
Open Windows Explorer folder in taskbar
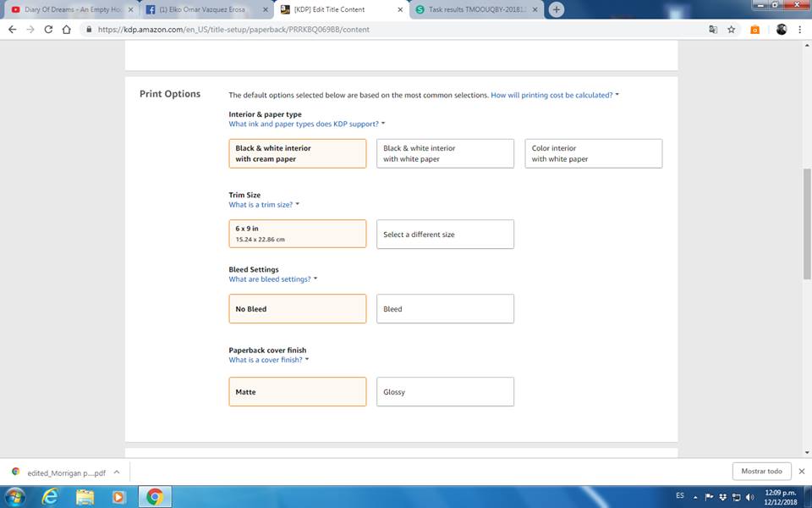pos(85,496)
